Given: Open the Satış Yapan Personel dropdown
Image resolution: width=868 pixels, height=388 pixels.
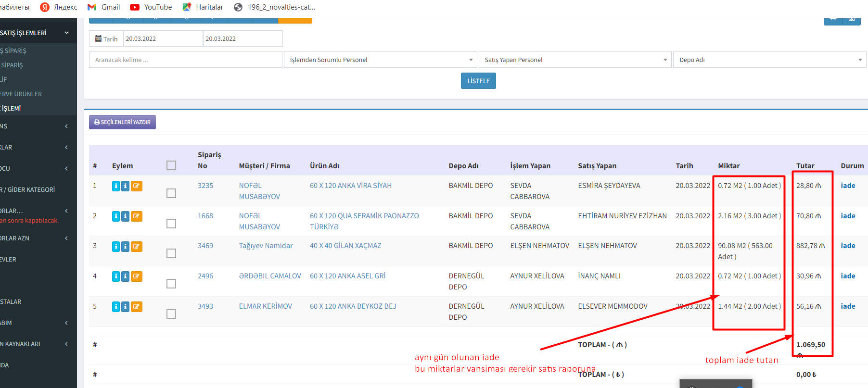Looking at the screenshot, I should [575, 60].
